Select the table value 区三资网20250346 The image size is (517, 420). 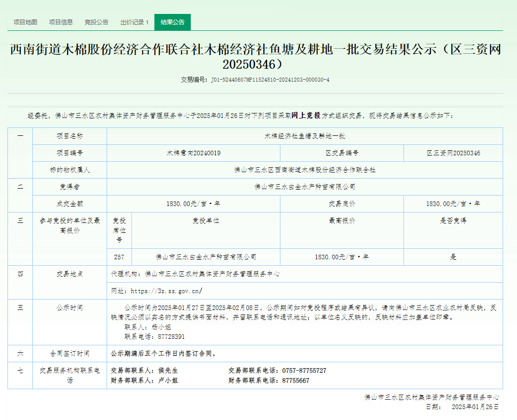click(453, 153)
